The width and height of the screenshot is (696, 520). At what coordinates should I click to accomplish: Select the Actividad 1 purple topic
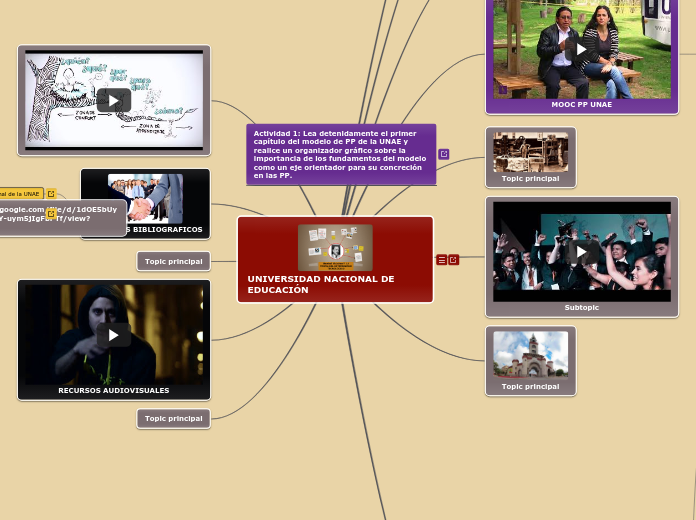click(341, 154)
